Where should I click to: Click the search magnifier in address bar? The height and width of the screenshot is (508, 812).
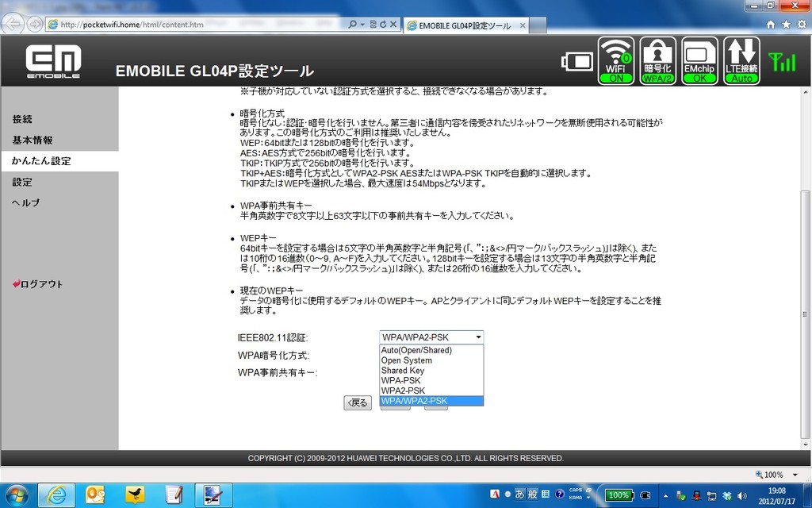[353, 25]
